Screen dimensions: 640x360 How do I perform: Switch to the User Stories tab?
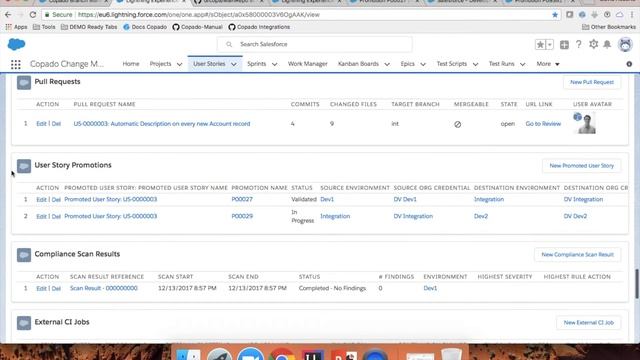point(209,64)
